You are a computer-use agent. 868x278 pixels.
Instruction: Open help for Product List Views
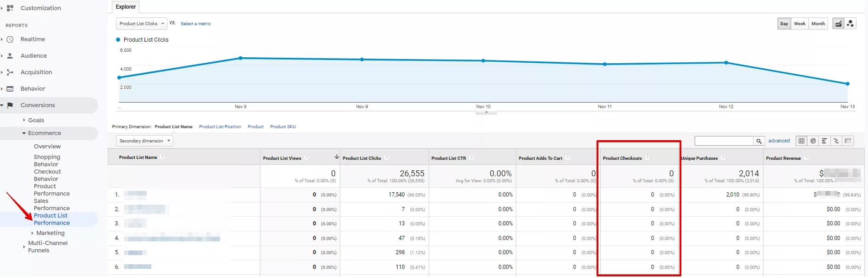pos(306,158)
